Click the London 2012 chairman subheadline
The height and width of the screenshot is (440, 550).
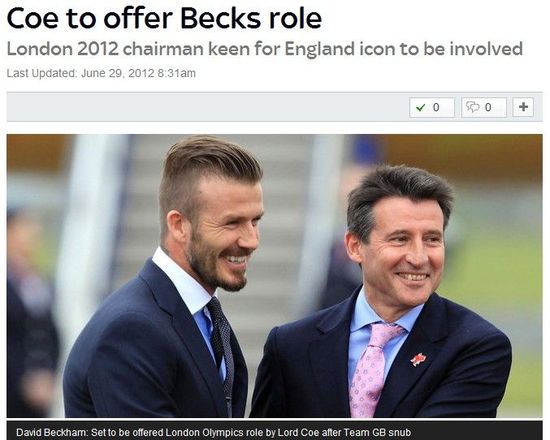[x=264, y=49]
